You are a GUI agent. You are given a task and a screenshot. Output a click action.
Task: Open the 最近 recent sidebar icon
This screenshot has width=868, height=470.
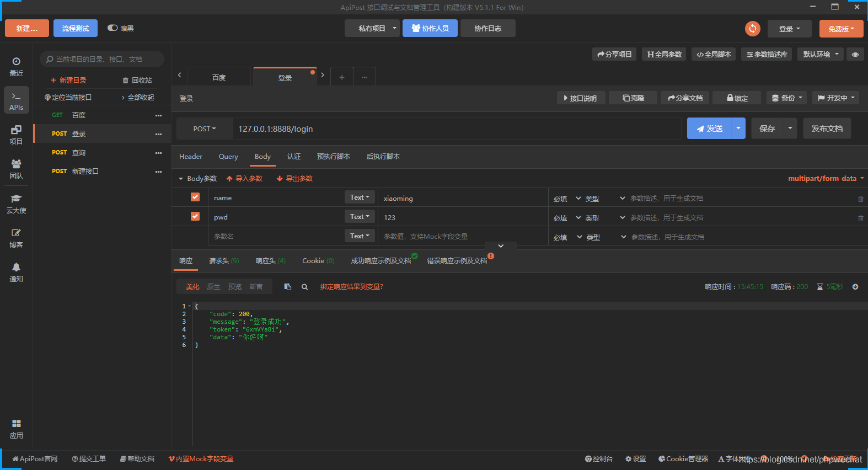(x=16, y=67)
